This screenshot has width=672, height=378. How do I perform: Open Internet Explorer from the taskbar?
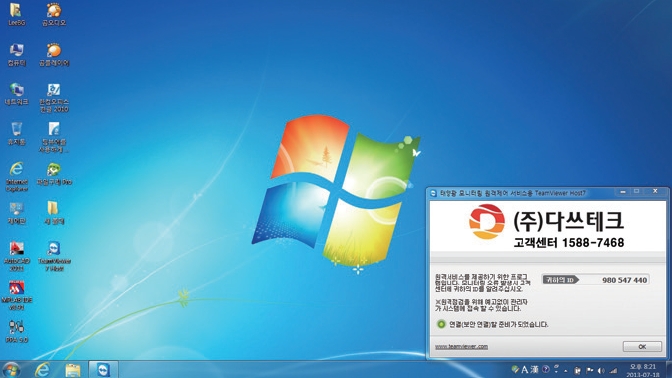[42, 369]
